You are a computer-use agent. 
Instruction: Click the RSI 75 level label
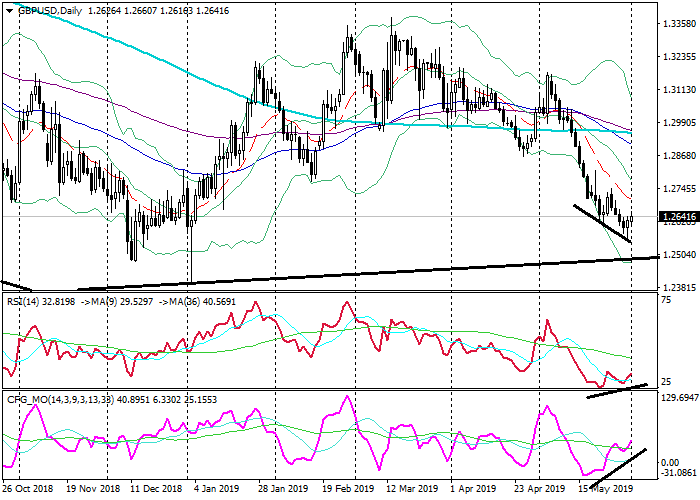[666, 299]
